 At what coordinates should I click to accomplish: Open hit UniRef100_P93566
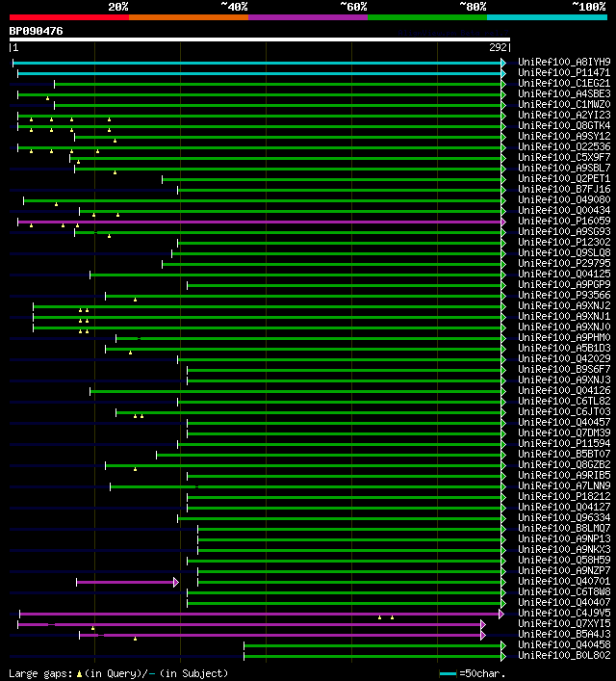click(x=564, y=296)
